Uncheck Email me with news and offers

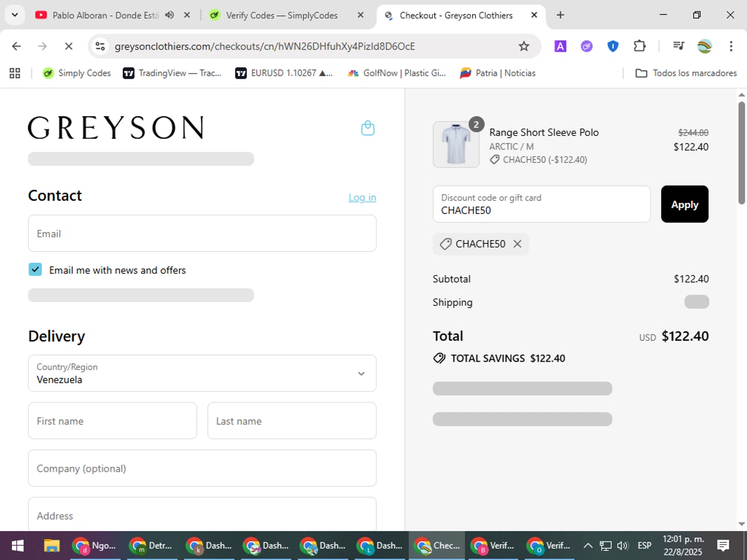[x=35, y=270]
